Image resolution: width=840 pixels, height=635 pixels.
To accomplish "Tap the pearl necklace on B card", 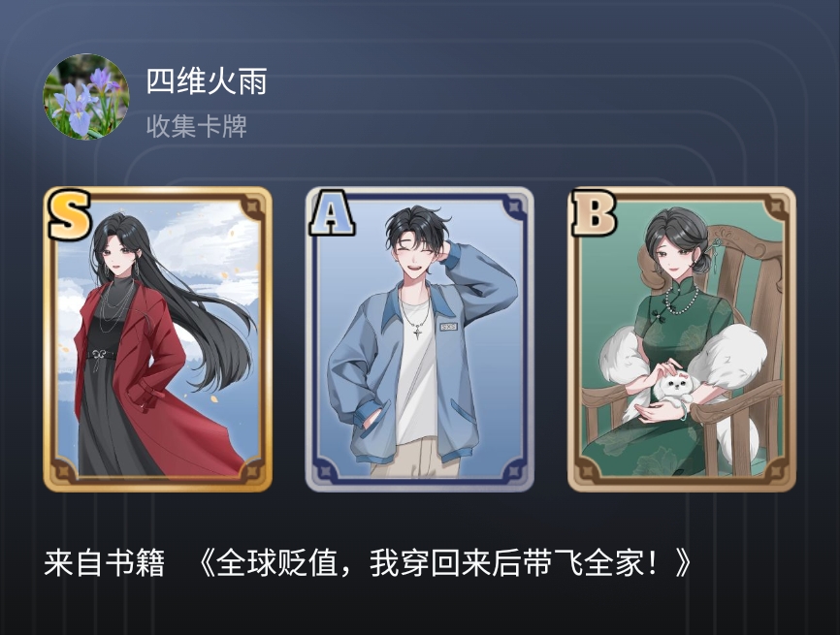I will [680, 300].
